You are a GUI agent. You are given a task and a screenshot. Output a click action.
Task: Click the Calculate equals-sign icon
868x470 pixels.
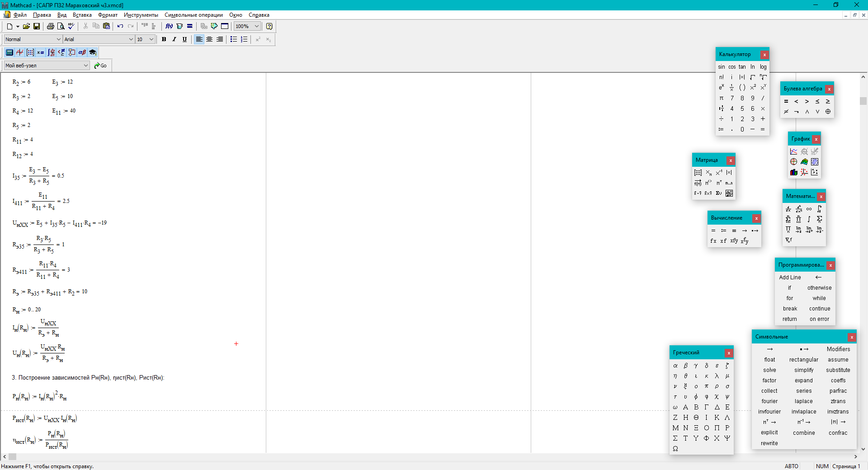[x=190, y=26]
